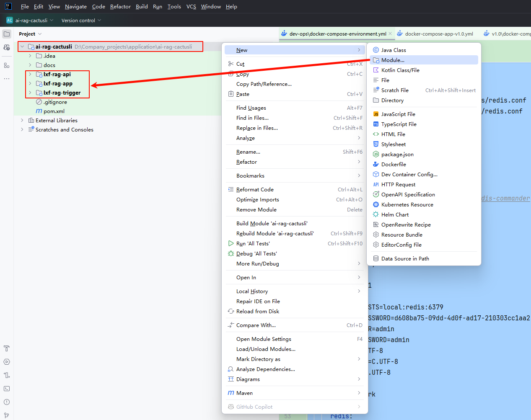
Task: Open the Tools menu
Action: click(x=174, y=6)
